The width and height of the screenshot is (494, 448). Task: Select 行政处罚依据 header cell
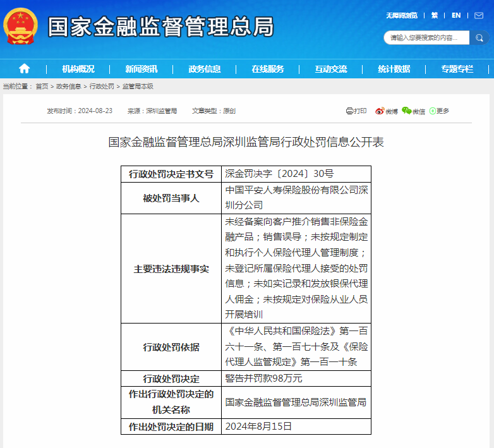171,347
